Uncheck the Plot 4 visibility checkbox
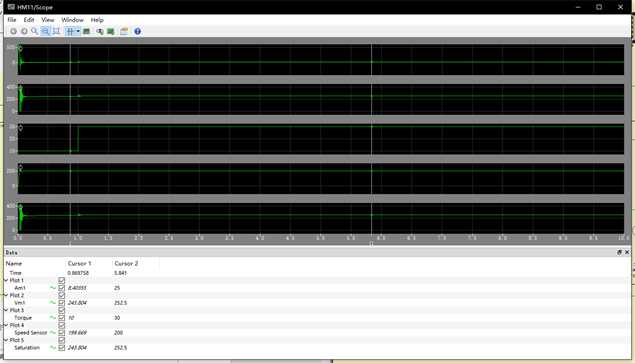Viewport: 635px width, 363px height. click(62, 325)
